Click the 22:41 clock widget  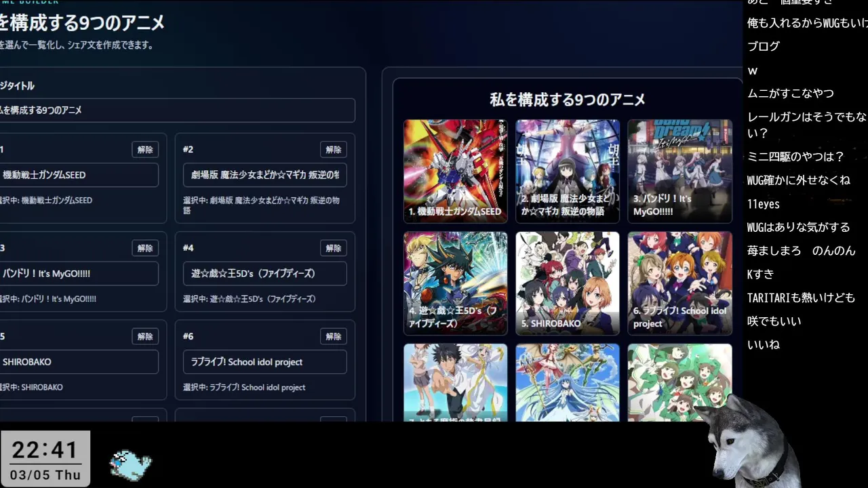pyautogui.click(x=45, y=458)
